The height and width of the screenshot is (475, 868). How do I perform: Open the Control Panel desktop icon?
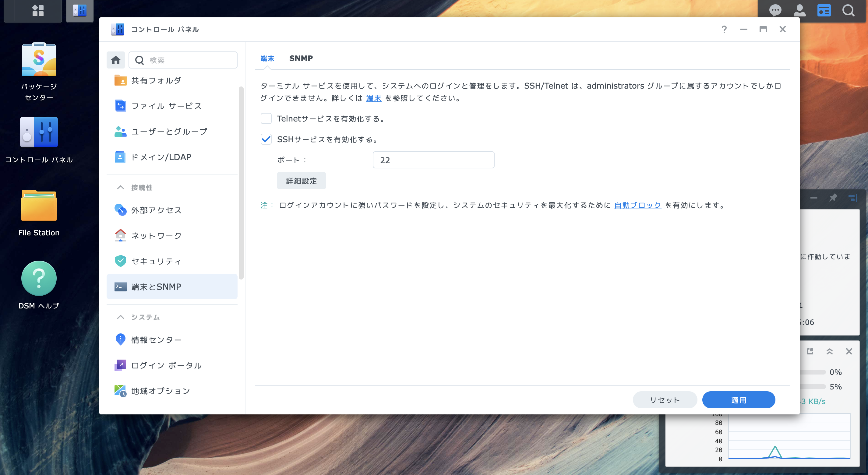pyautogui.click(x=39, y=140)
